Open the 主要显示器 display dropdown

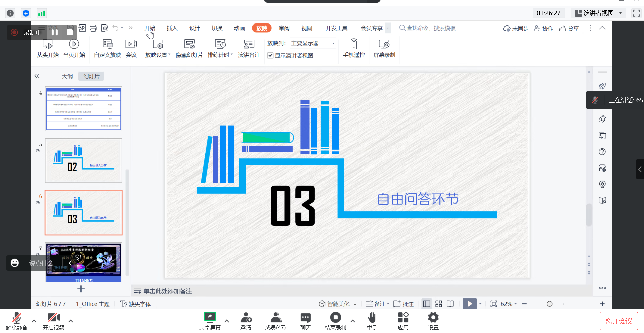(x=313, y=43)
